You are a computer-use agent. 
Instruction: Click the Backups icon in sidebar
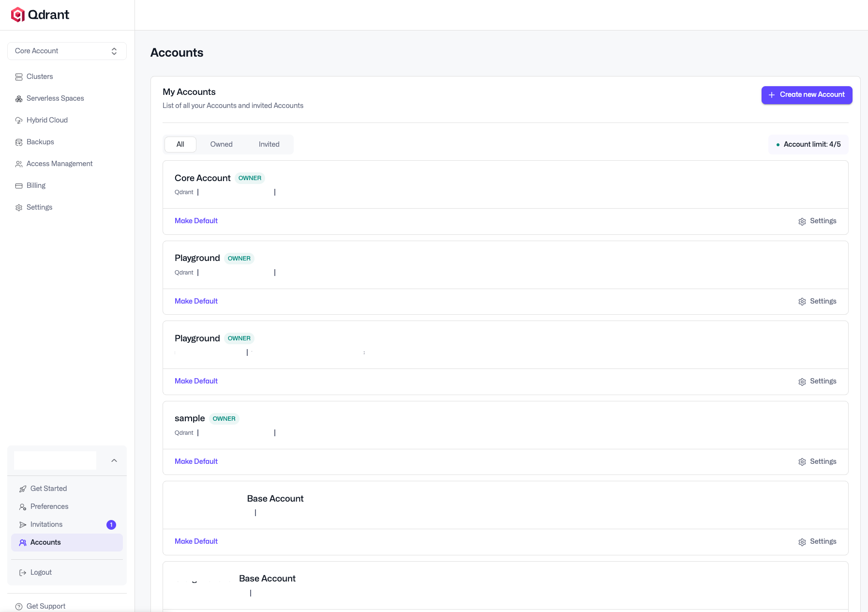tap(19, 142)
